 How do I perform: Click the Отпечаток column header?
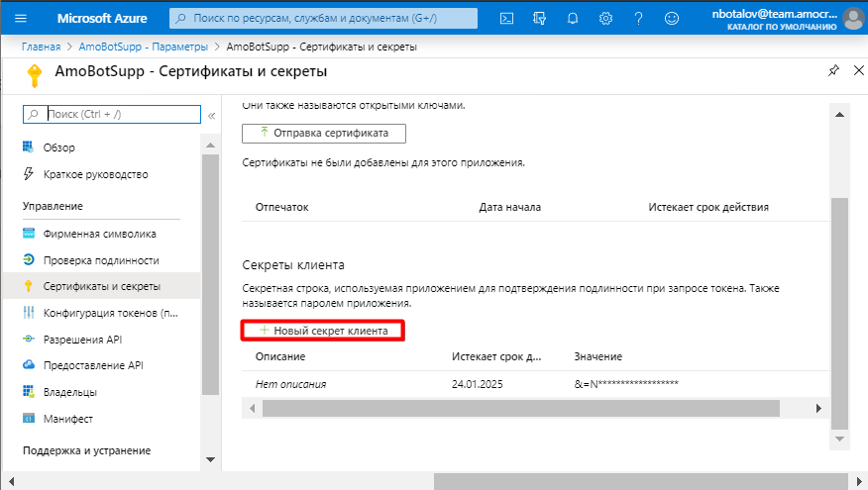tap(281, 207)
